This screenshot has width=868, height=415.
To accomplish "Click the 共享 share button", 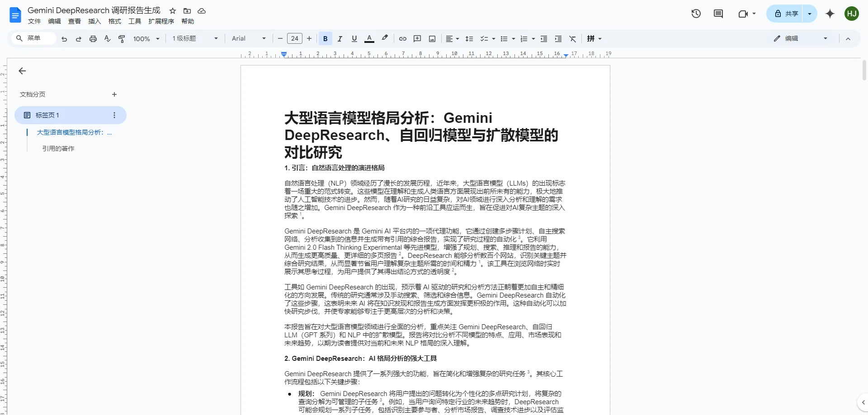I will click(785, 14).
